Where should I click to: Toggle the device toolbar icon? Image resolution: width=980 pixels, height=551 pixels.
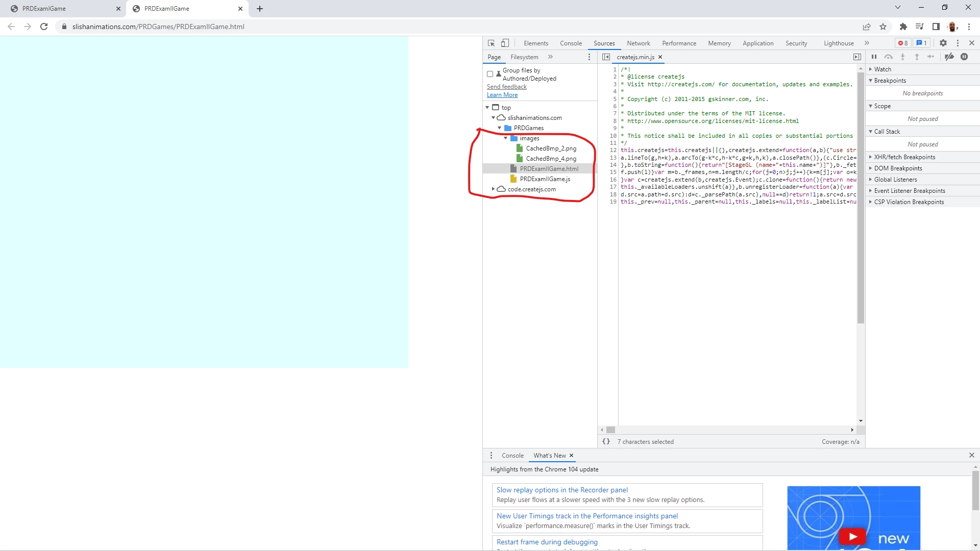pyautogui.click(x=505, y=43)
